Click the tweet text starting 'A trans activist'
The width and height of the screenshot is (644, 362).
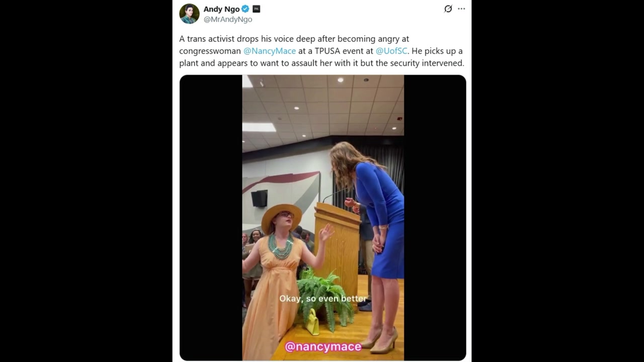pos(321,51)
